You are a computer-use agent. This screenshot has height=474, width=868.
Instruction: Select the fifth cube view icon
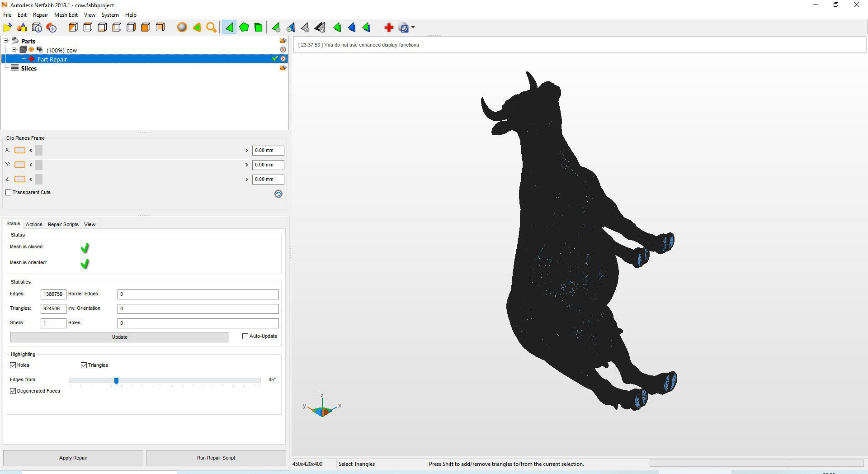(131, 28)
